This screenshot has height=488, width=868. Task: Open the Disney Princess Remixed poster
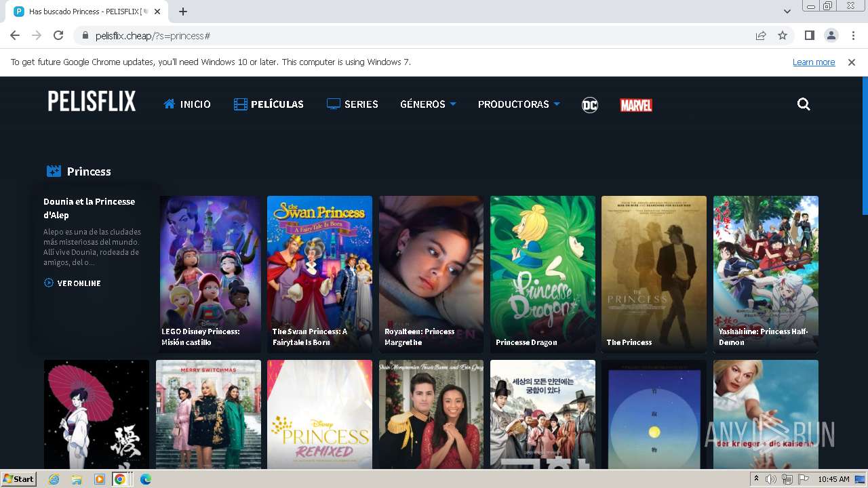click(319, 414)
